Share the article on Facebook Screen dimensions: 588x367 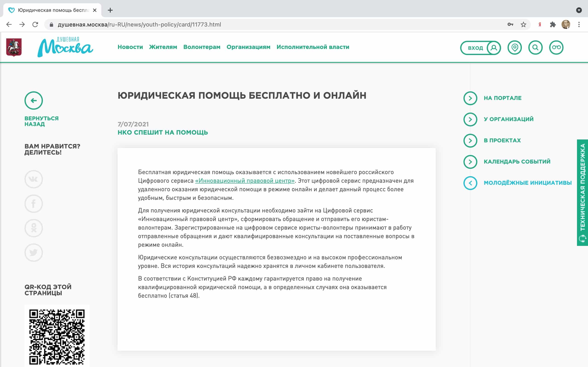point(34,203)
